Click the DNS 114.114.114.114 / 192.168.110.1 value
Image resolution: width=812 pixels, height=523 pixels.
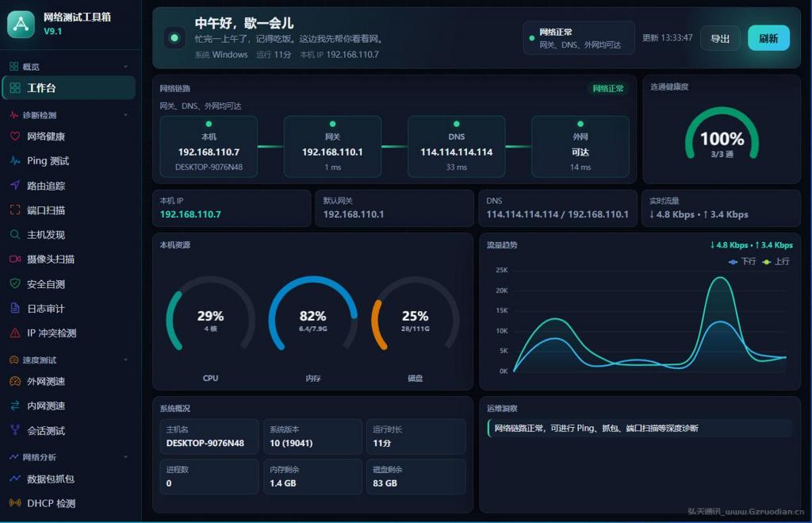click(x=557, y=214)
